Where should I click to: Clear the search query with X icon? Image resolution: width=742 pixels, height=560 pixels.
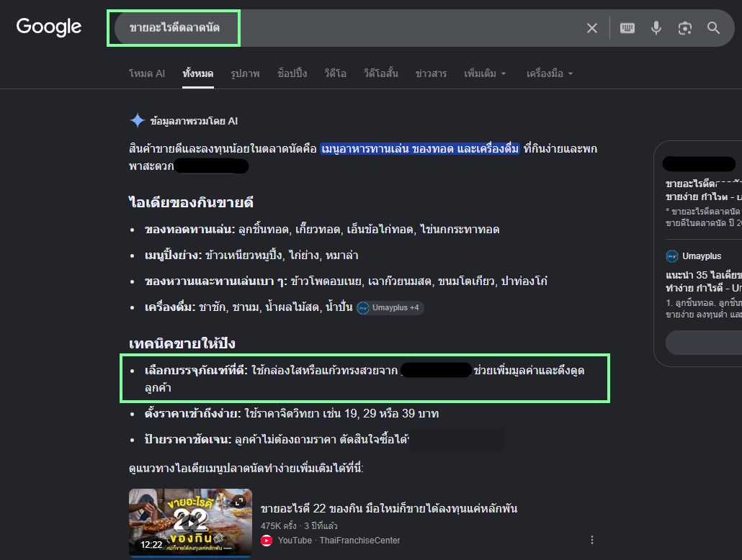(x=592, y=28)
